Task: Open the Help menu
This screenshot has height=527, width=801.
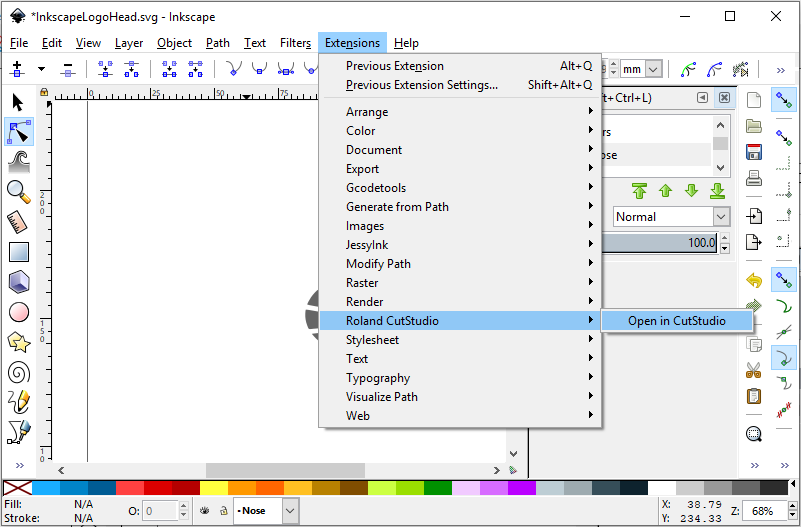Action: [406, 43]
